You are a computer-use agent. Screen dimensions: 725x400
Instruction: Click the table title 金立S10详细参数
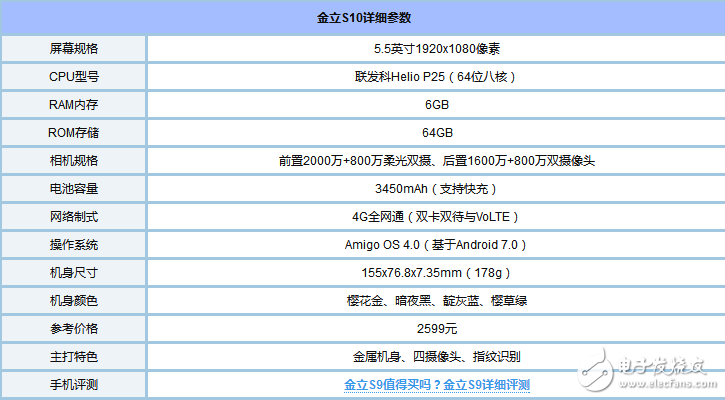click(x=364, y=18)
